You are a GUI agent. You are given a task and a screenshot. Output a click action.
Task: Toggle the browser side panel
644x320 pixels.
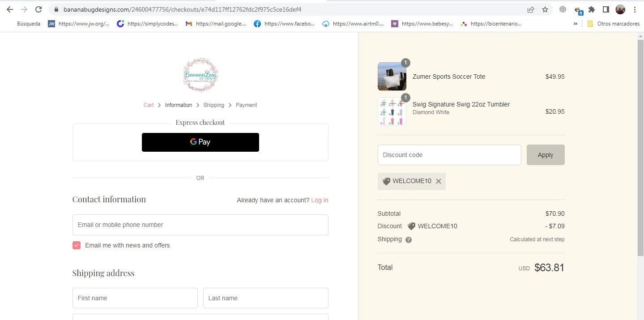point(606,9)
